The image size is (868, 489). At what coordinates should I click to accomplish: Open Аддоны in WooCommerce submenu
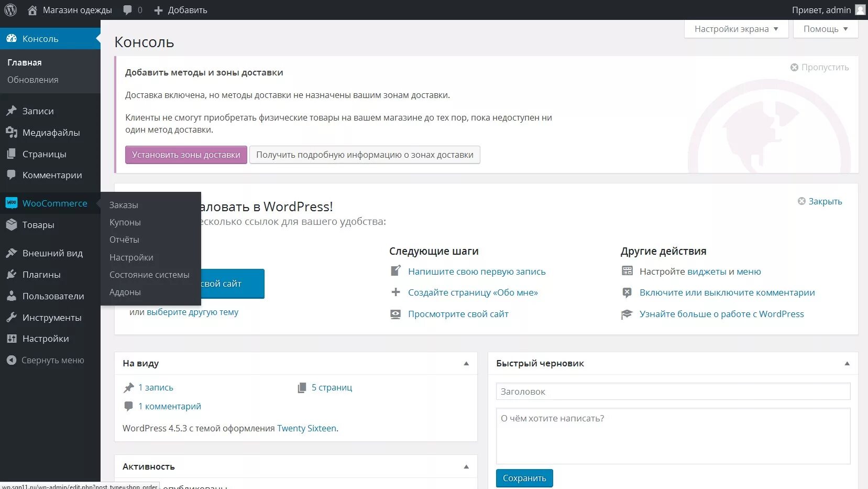point(125,292)
